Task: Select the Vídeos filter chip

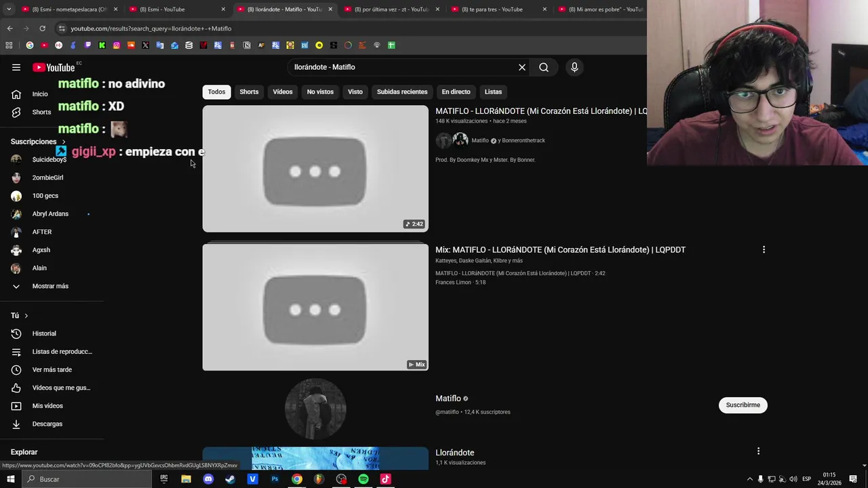Action: 283,91
